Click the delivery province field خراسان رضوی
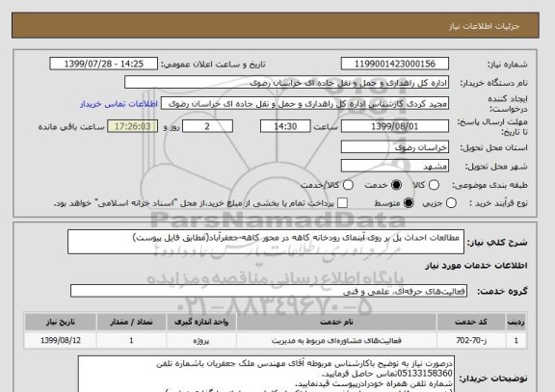 pos(395,147)
